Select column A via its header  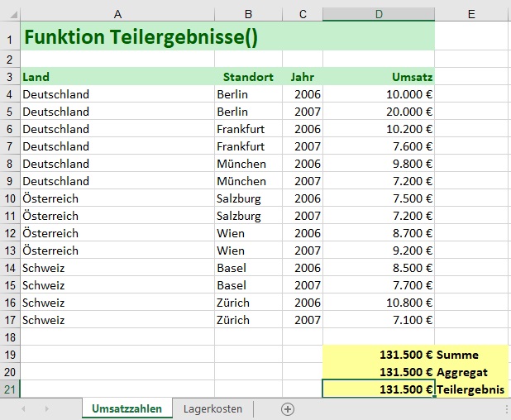coord(117,14)
